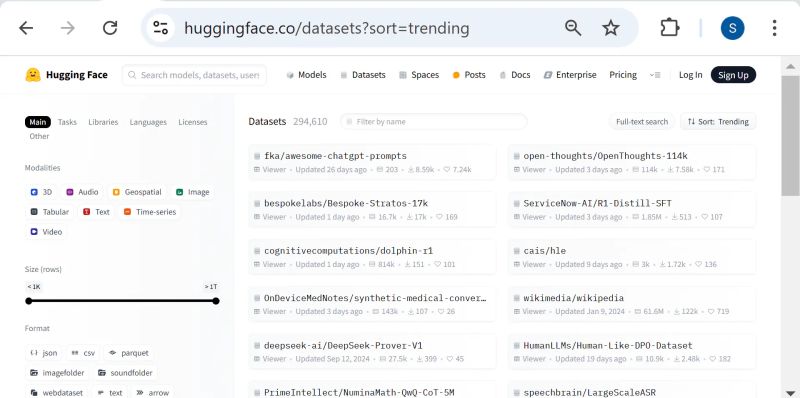This screenshot has height=398, width=800.
Task: Open ServiceNow-AI/R1-Distill-SFT dataset
Action: (x=632, y=209)
